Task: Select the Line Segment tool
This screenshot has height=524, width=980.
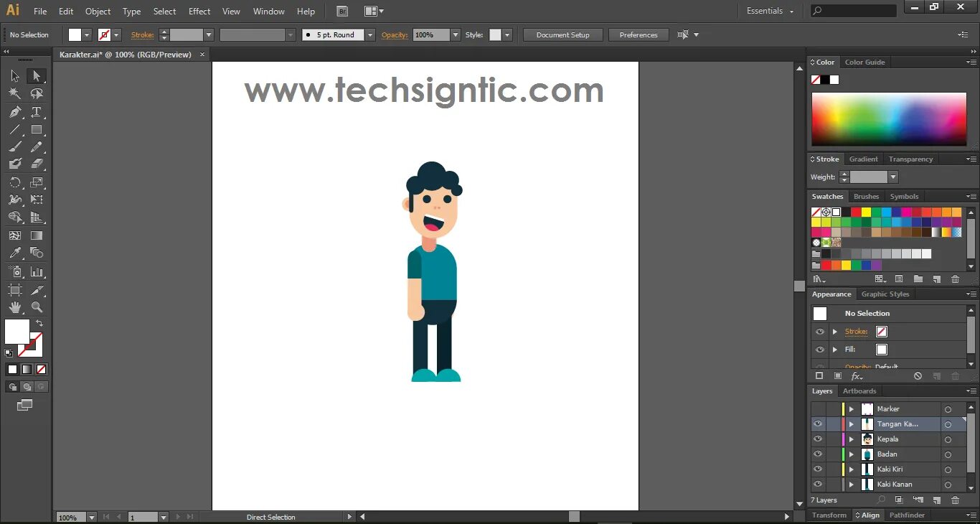Action: [15, 130]
